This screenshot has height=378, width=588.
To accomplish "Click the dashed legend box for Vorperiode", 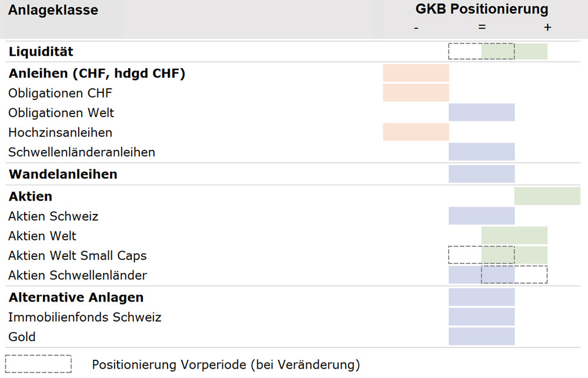I will [x=38, y=364].
